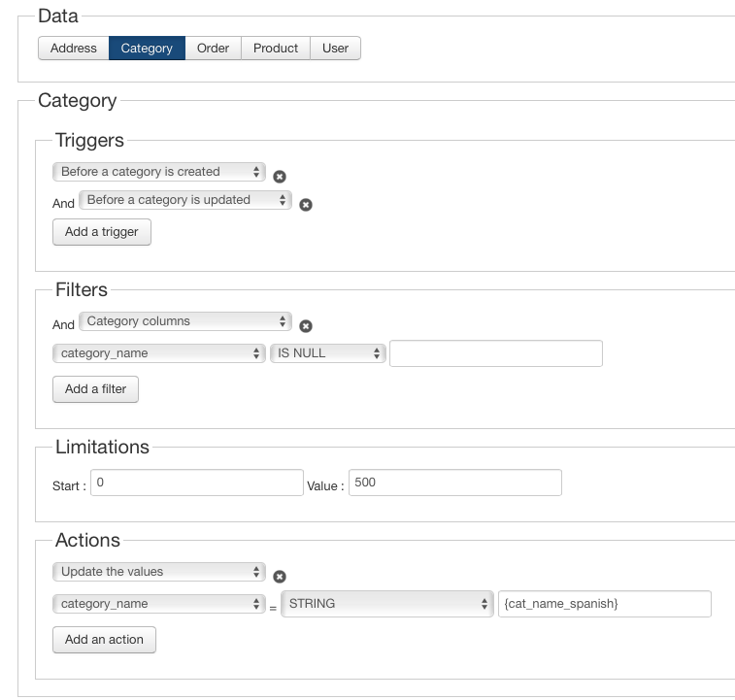Image resolution: width=735 pixels, height=700 pixels.
Task: Delete the Category columns filter
Action: (306, 326)
